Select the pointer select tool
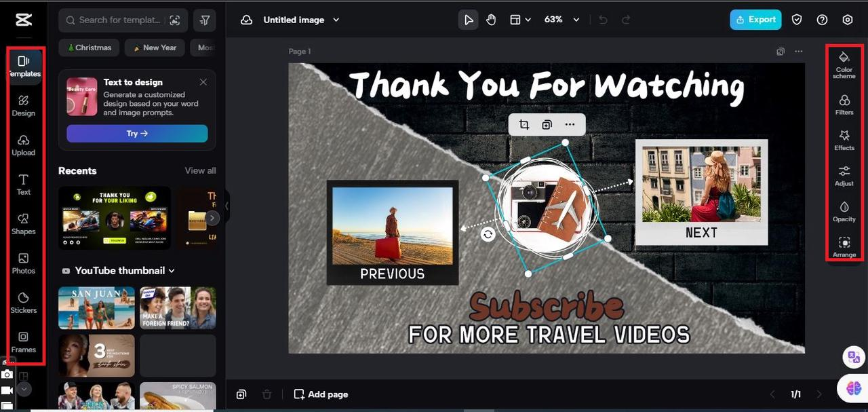 pyautogui.click(x=468, y=20)
